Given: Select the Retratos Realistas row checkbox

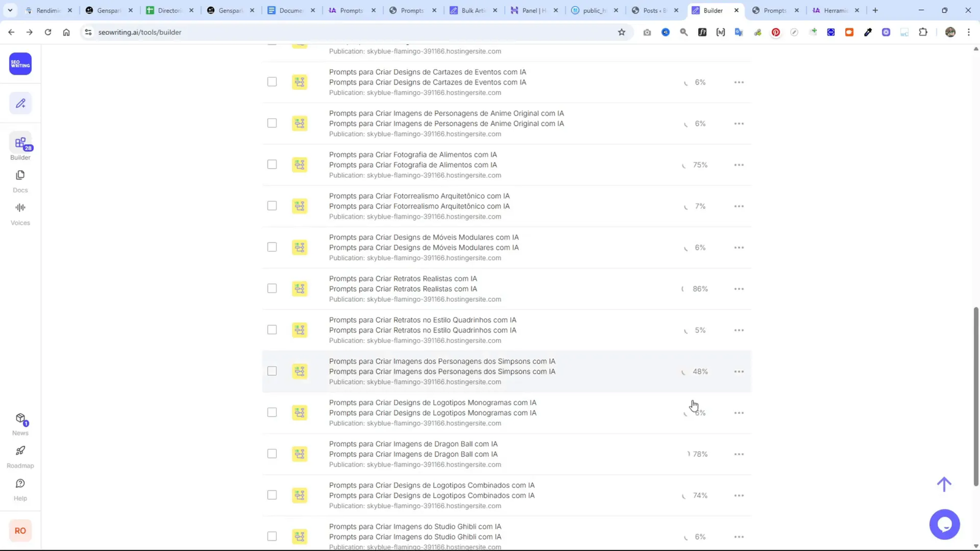Looking at the screenshot, I should (x=272, y=288).
